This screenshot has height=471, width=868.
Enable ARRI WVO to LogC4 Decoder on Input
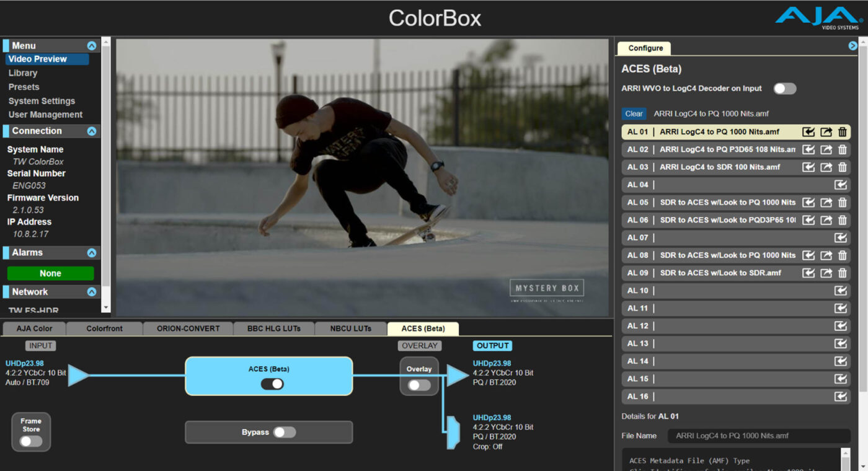click(x=784, y=89)
